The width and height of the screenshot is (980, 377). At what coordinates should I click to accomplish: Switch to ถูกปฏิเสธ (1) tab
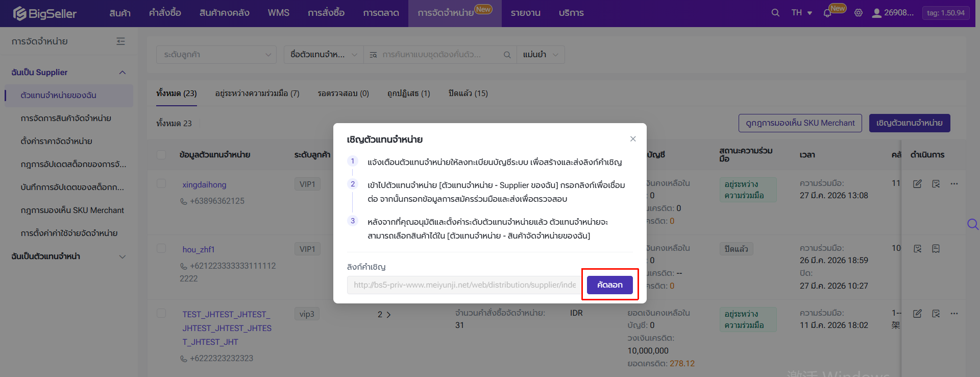[x=409, y=93]
